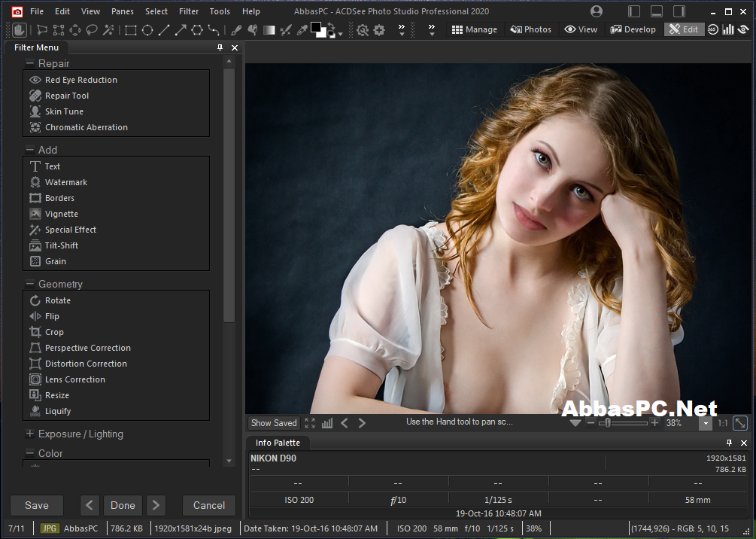Select the Rectangle drawing tool
Image resolution: width=756 pixels, height=539 pixels.
130,30
